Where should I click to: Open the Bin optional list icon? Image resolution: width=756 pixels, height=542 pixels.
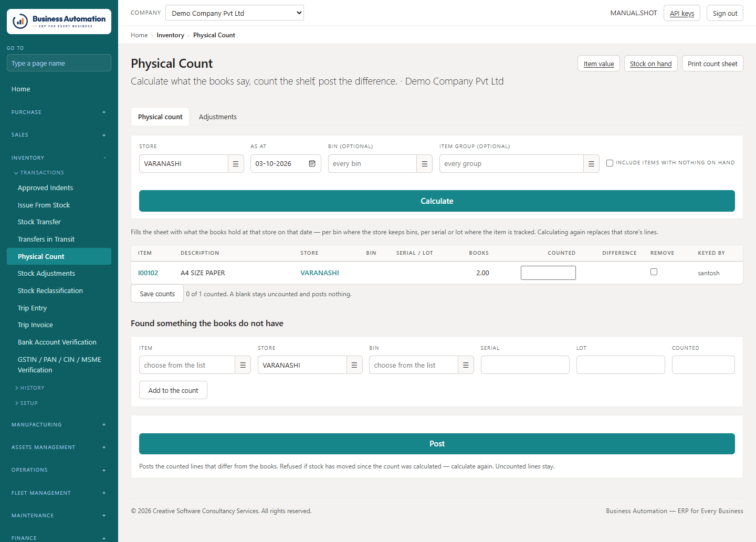[x=424, y=164]
